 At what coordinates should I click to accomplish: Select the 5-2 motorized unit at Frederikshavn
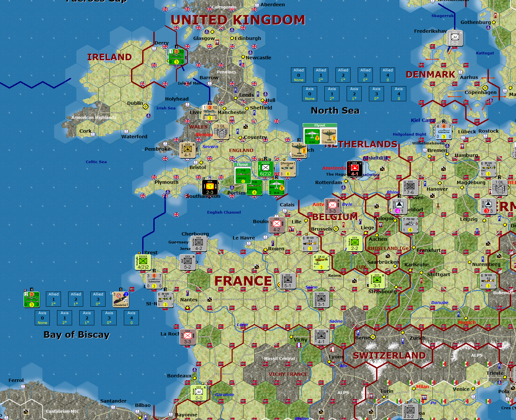(x=455, y=38)
